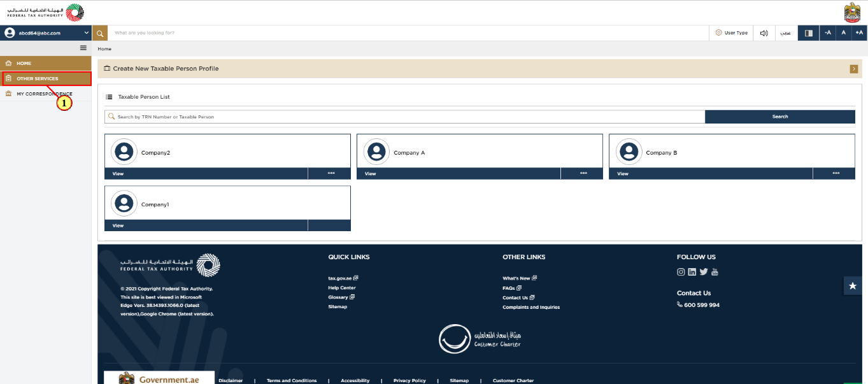Open the tax.gov.ae quick link
The height and width of the screenshot is (384, 868).
(x=343, y=278)
